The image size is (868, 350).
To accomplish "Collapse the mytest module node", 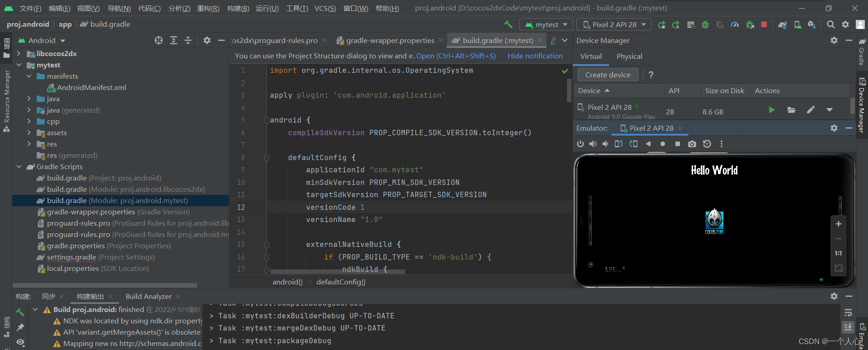I will (19, 65).
